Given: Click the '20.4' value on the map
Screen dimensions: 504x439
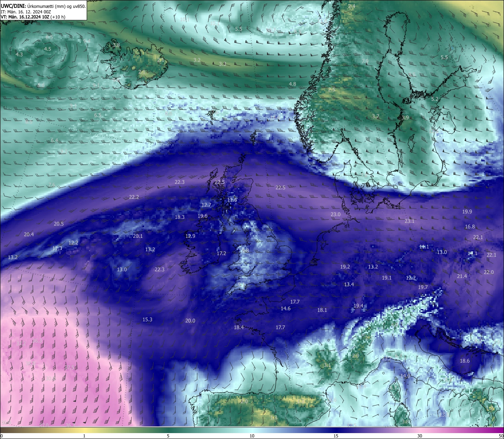Looking at the screenshot, I should coord(29,234).
